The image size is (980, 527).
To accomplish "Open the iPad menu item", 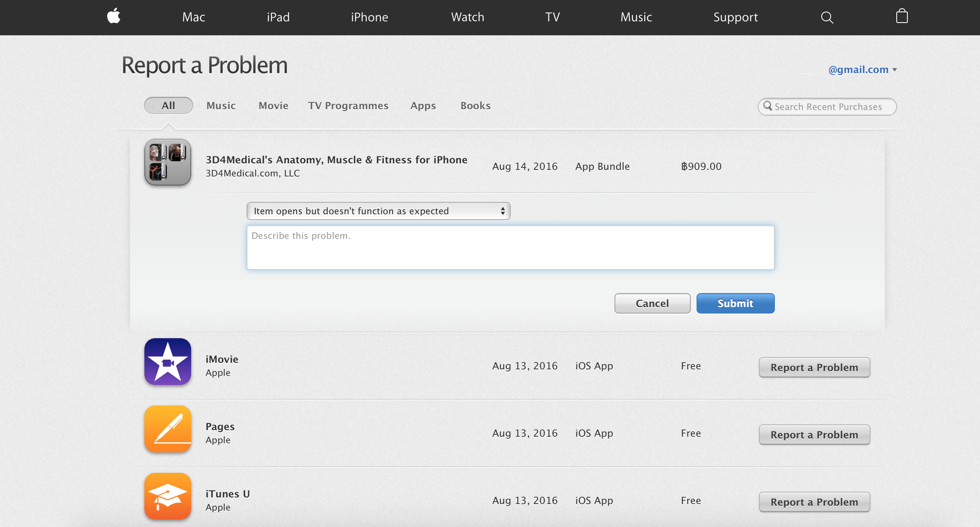I will click(x=278, y=17).
